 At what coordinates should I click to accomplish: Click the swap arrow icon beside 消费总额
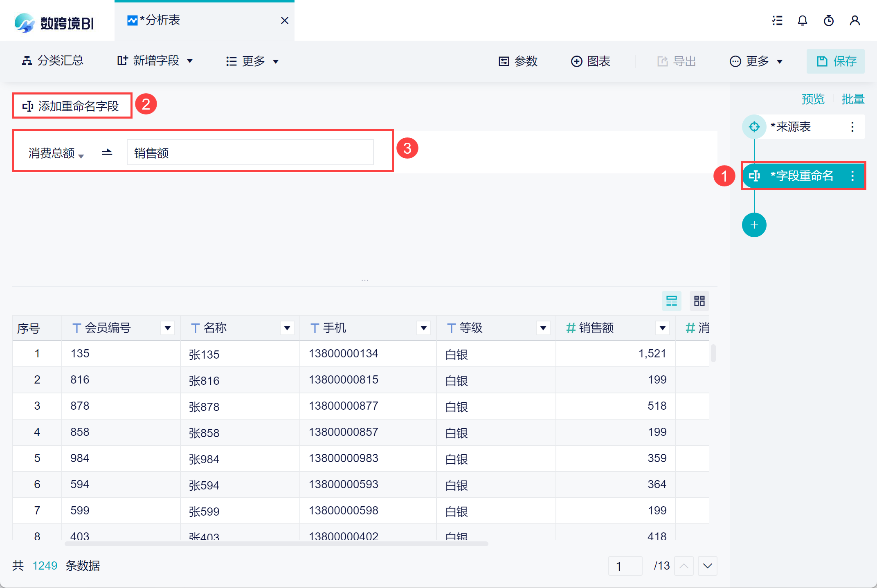pyautogui.click(x=107, y=153)
